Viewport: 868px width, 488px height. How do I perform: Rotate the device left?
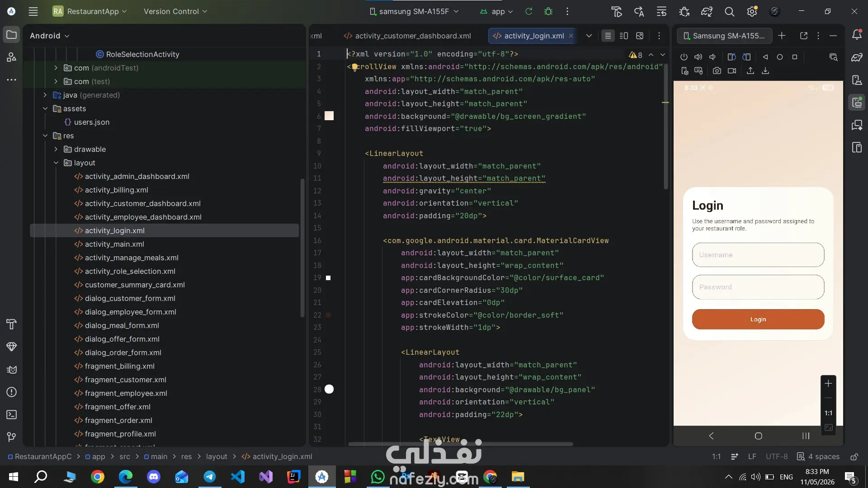tap(731, 57)
